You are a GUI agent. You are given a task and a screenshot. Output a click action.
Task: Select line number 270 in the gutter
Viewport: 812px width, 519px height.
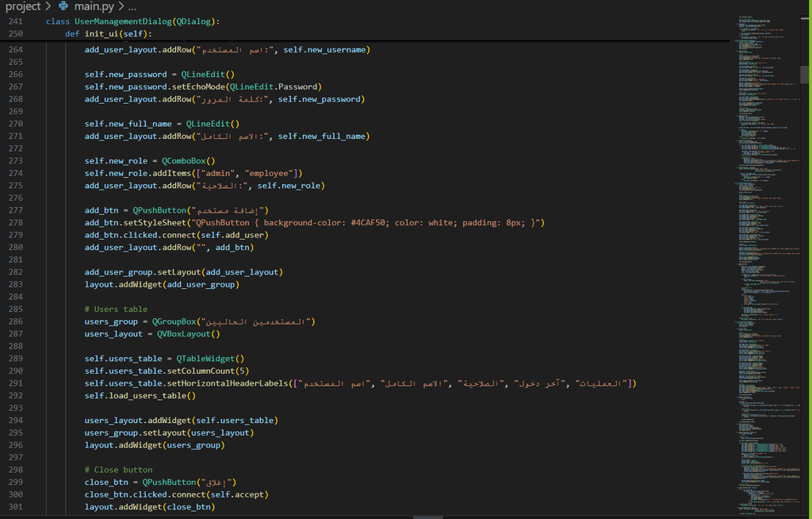(16, 124)
